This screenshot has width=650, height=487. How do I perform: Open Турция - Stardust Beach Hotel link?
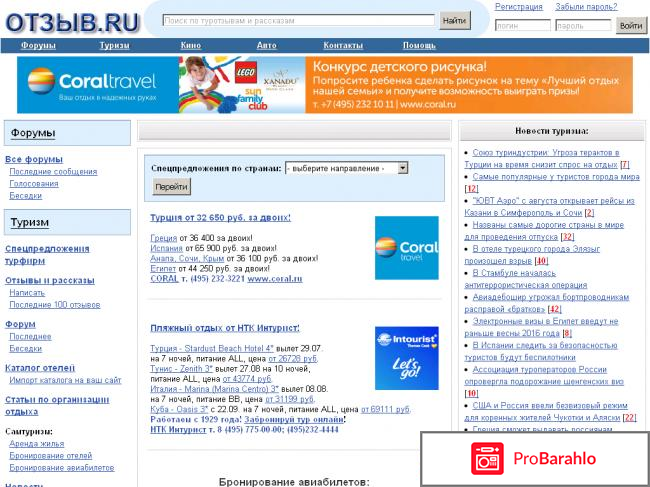212,348
